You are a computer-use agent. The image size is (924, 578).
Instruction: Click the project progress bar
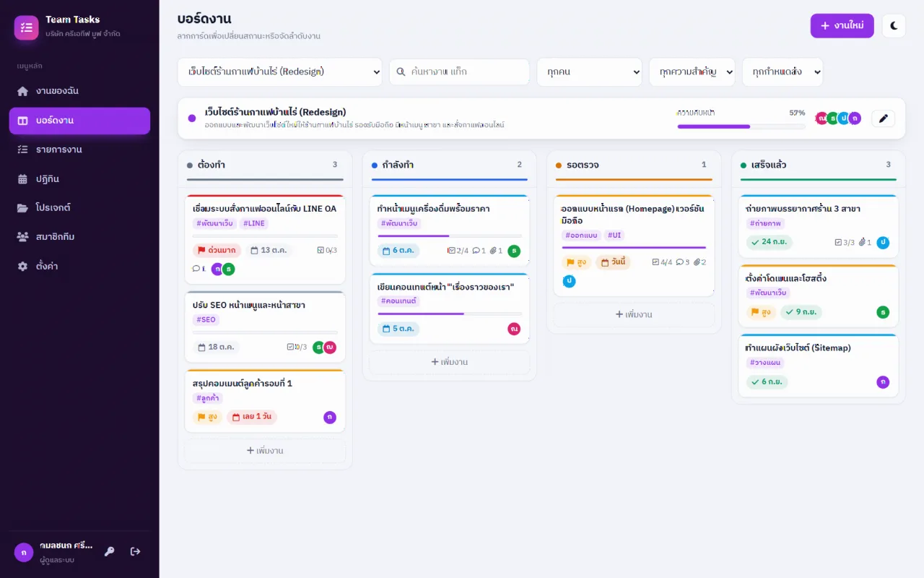pos(741,126)
